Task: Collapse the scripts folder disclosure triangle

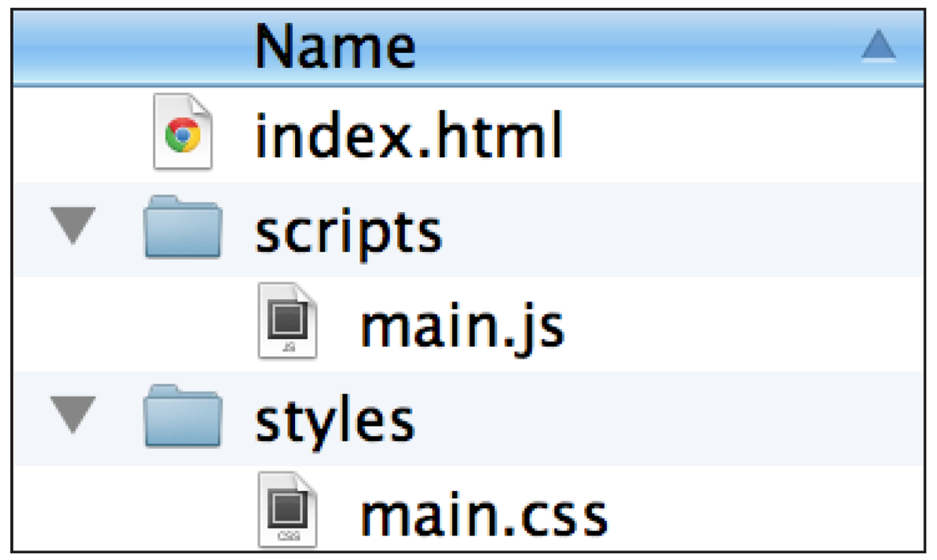Action: point(73,226)
